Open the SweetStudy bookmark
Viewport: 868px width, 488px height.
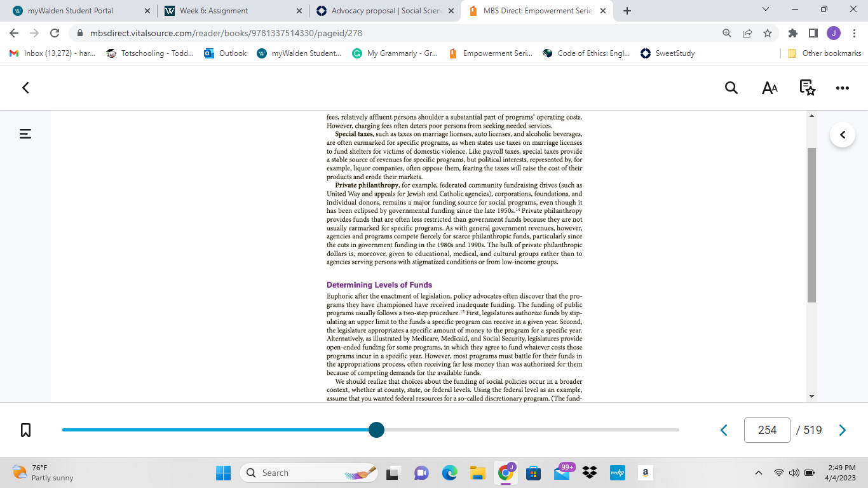point(668,53)
